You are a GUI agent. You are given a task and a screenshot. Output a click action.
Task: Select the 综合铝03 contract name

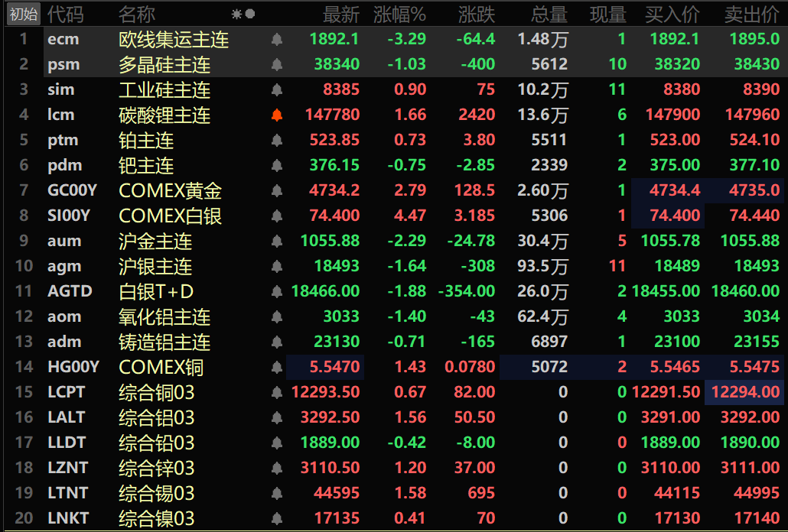(x=156, y=417)
